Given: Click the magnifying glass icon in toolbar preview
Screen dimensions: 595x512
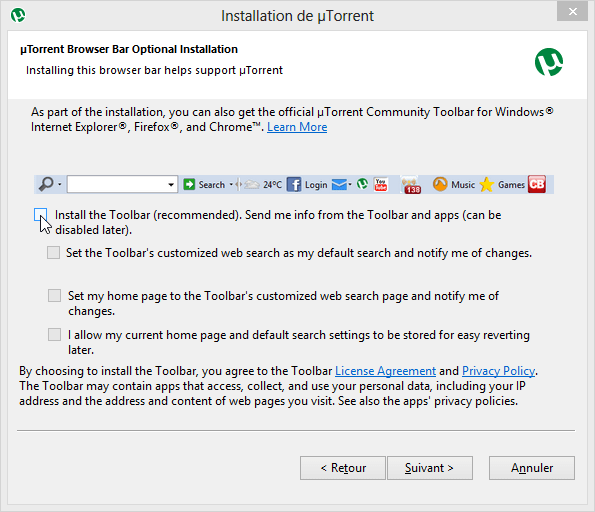Looking at the screenshot, I should pos(46,184).
